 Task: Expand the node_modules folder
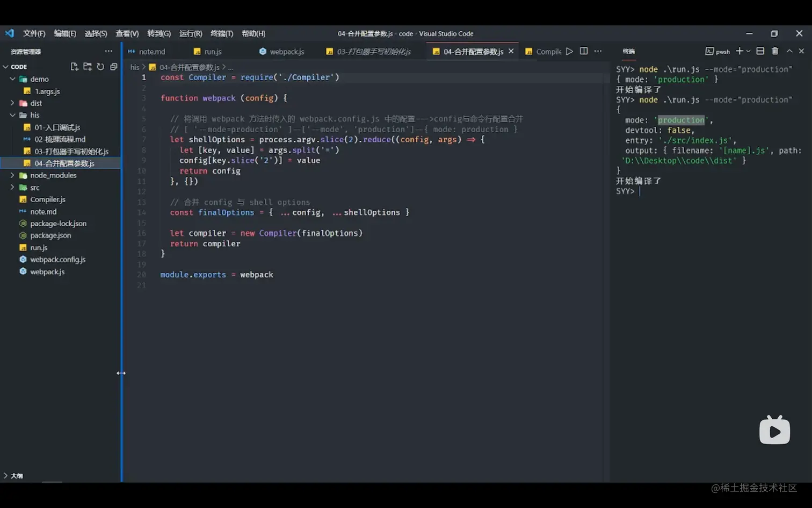pos(12,175)
